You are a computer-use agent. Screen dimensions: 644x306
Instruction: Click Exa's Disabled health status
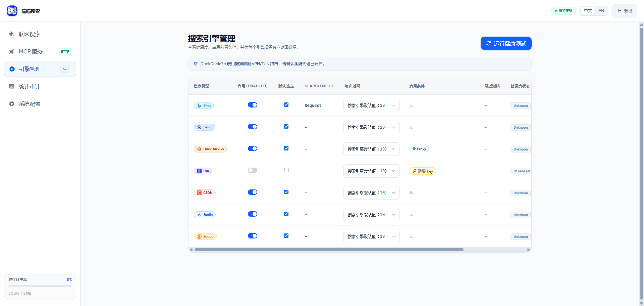(x=521, y=171)
